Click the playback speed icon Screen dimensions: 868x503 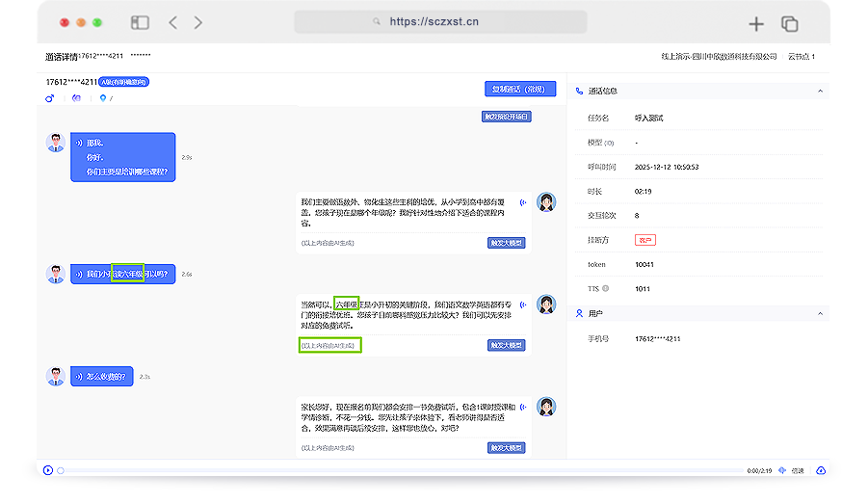(782, 470)
